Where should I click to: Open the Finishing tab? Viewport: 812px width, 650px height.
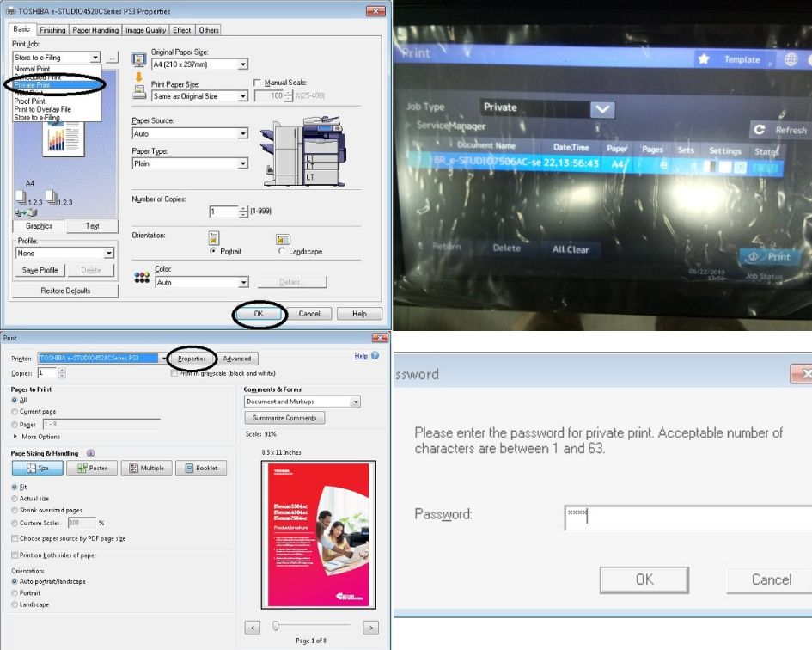coord(52,29)
